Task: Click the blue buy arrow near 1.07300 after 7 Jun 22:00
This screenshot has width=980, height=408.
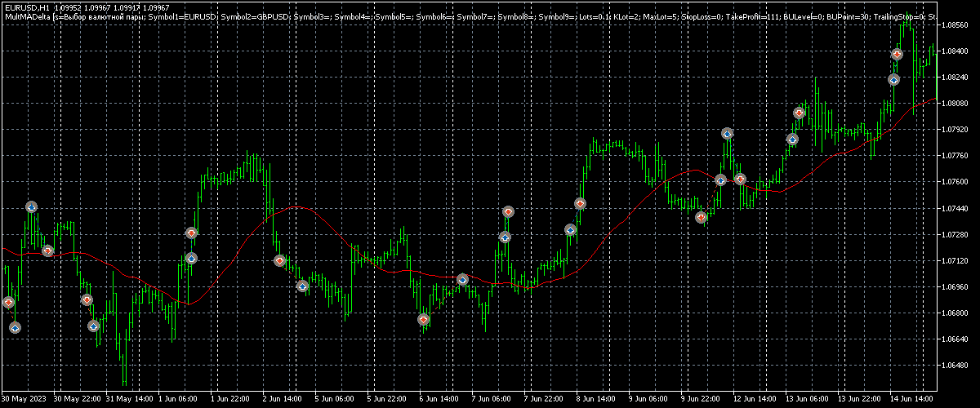Action: coord(570,230)
